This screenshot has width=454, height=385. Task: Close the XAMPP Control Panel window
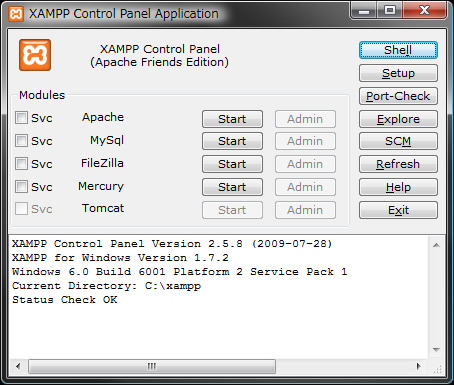tap(424, 11)
